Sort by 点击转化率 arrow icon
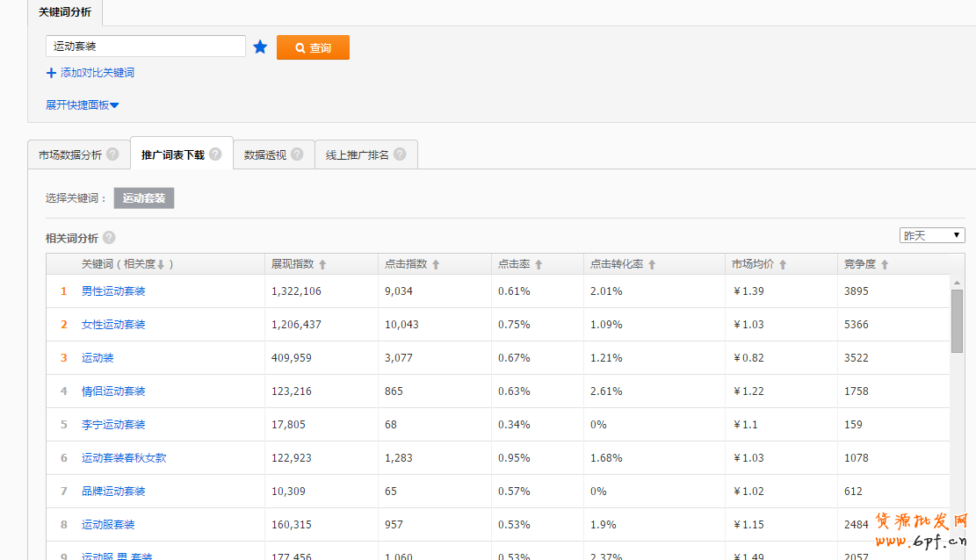This screenshot has height=560, width=976. pos(652,264)
